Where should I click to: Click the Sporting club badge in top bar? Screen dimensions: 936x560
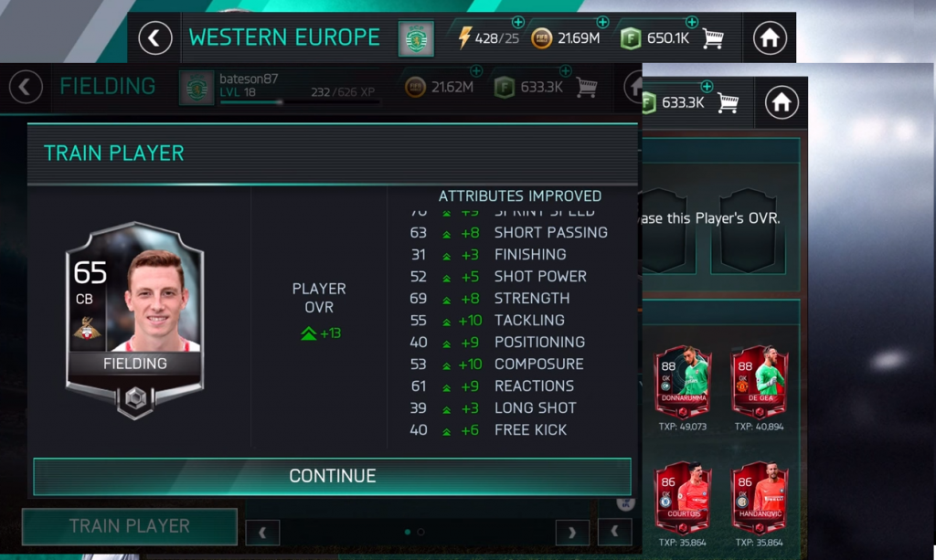coord(416,38)
